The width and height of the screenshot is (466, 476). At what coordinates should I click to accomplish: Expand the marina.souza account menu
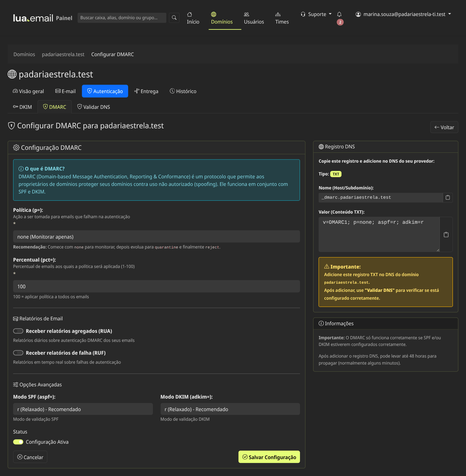[x=403, y=14]
